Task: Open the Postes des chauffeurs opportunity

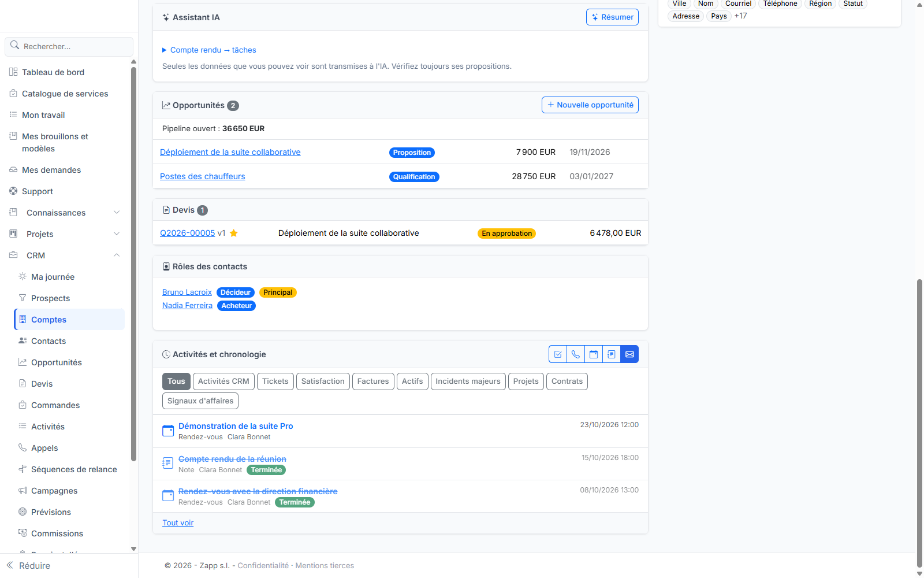Action: pyautogui.click(x=203, y=177)
